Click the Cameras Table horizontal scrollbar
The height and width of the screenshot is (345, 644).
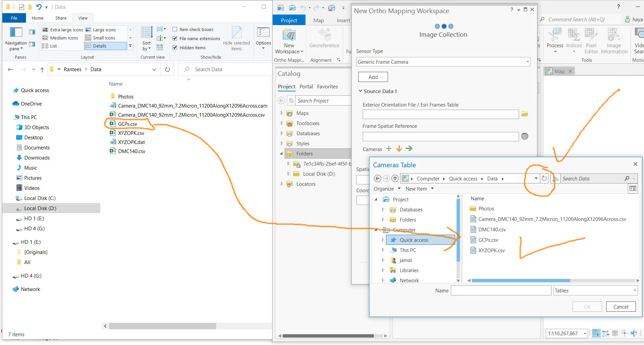pyautogui.click(x=520, y=281)
